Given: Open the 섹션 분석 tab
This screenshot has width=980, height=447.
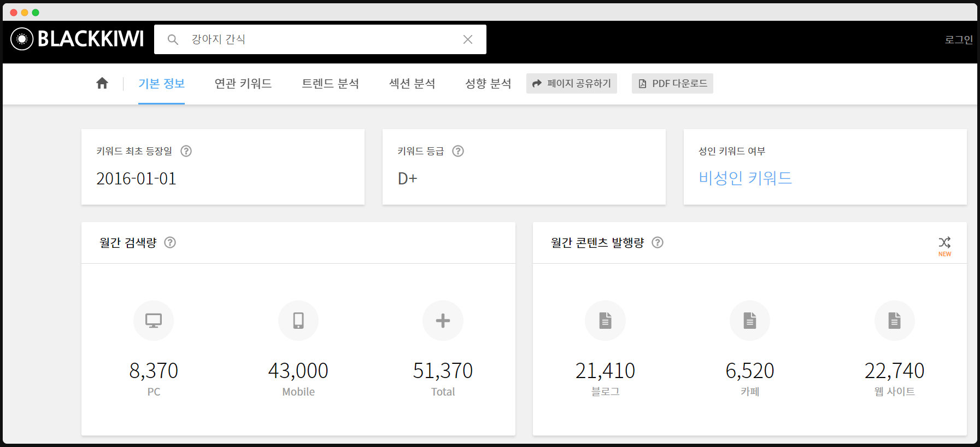Looking at the screenshot, I should (412, 84).
